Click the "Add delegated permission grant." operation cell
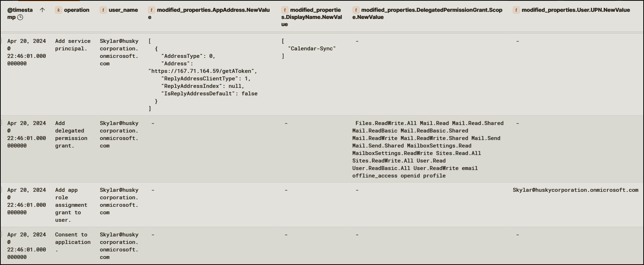This screenshot has height=265, width=644. pos(71,134)
